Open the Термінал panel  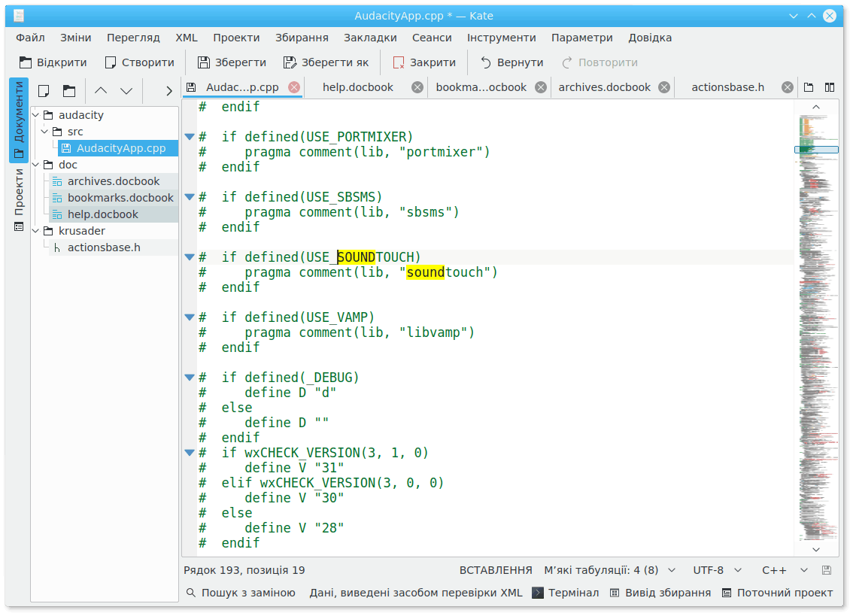pos(566,593)
